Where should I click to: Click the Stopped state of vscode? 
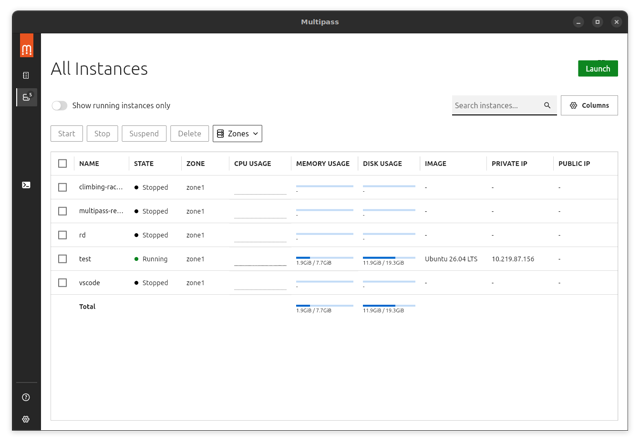pyautogui.click(x=151, y=283)
